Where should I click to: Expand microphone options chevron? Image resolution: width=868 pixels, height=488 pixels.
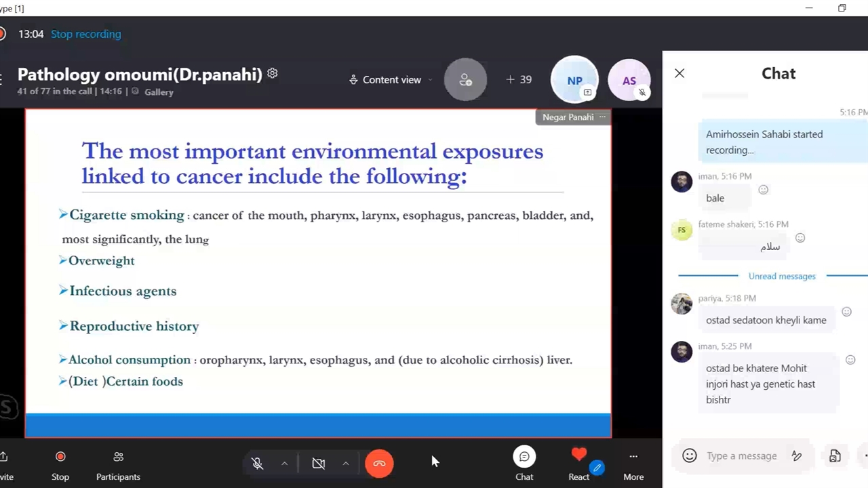coord(285,464)
